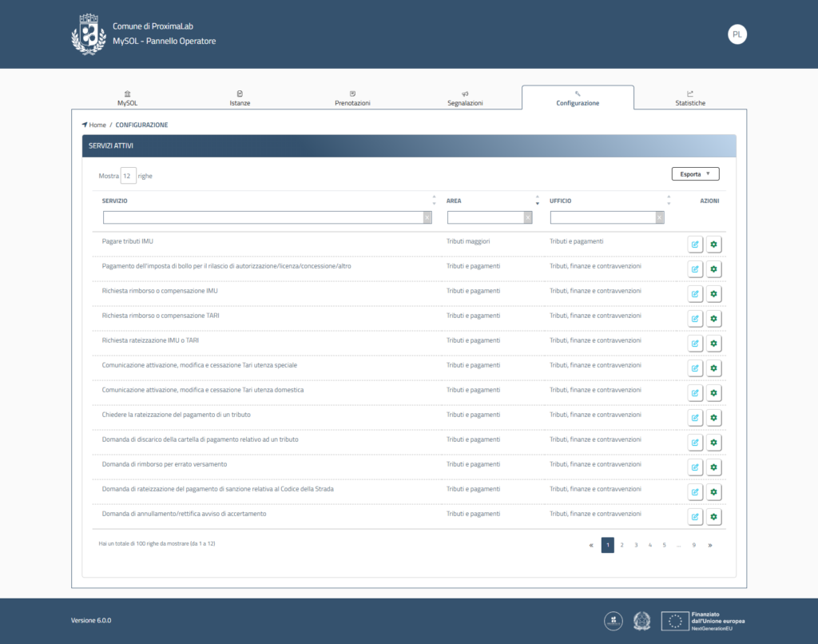Click the Comune di ProximaLab crest logo
Viewport: 818px width, 644px height.
click(89, 34)
